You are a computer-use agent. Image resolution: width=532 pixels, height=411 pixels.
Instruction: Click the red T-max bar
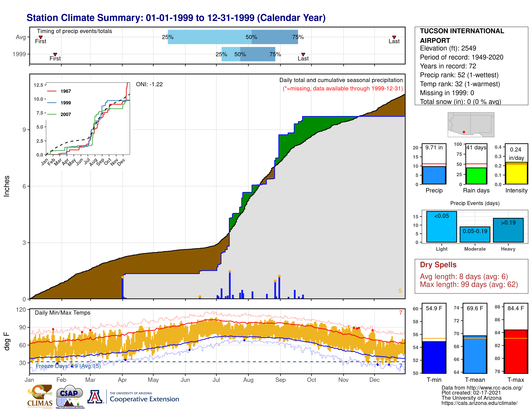tap(516, 352)
